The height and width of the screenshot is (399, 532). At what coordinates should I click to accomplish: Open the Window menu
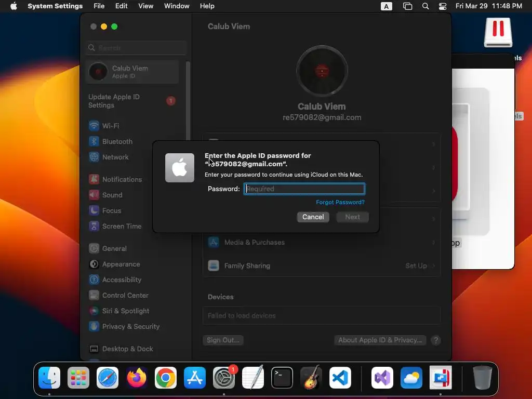coord(177,6)
